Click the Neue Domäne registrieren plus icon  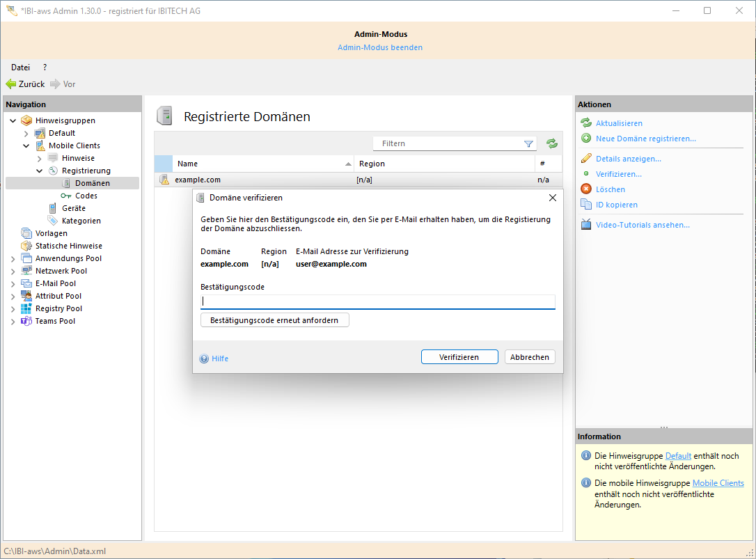586,139
